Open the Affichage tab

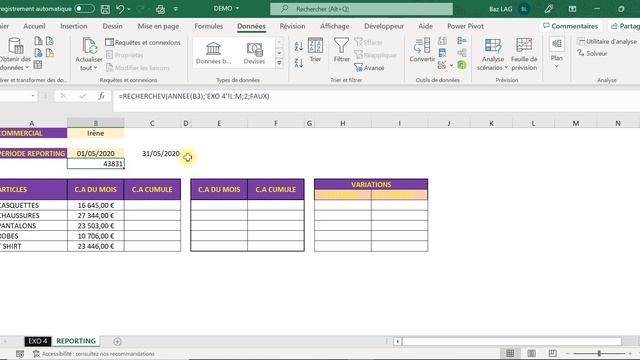(335, 26)
